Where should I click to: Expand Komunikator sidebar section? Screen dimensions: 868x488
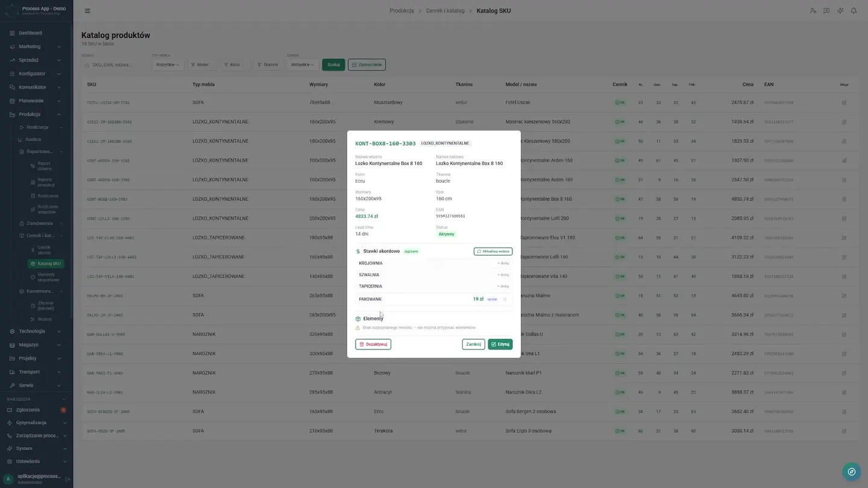coord(36,87)
